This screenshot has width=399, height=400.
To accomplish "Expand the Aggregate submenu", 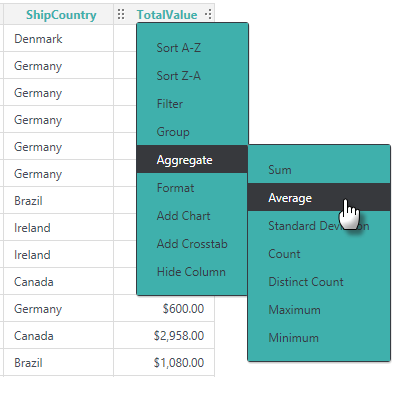I will [192, 160].
